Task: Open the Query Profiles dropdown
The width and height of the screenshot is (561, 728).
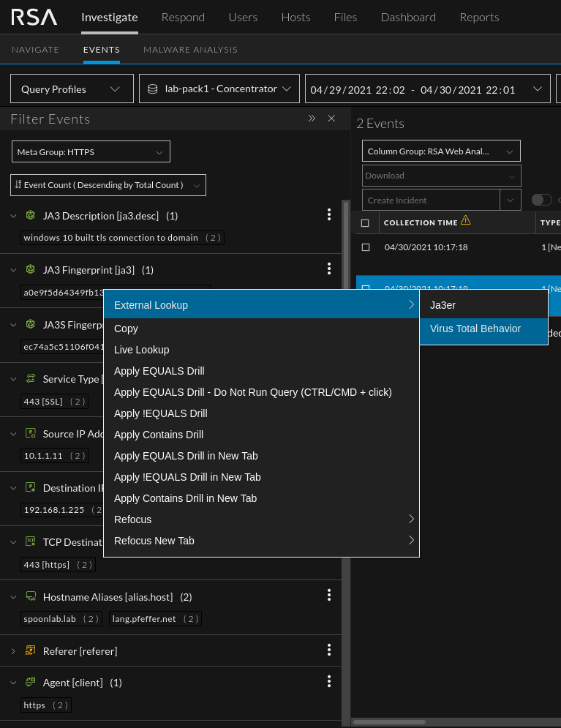Action: point(72,89)
